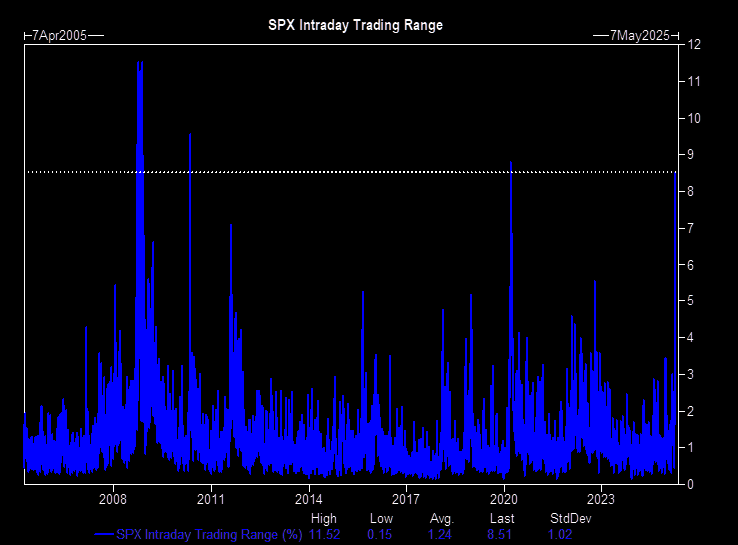This screenshot has width=738, height=545.
Task: Click the StdDev value 1.02
Action: [x=559, y=535]
